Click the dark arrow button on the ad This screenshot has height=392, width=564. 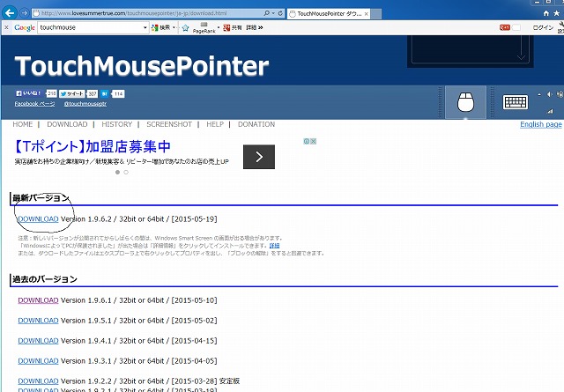click(259, 157)
